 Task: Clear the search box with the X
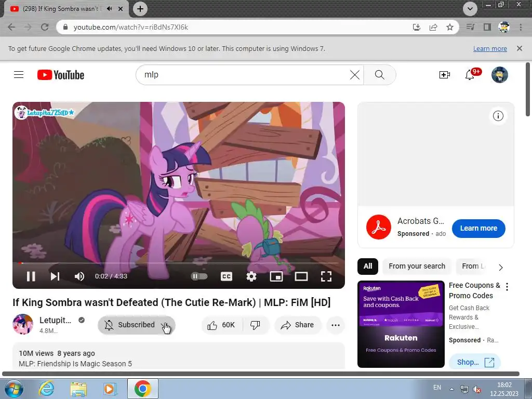pos(354,75)
